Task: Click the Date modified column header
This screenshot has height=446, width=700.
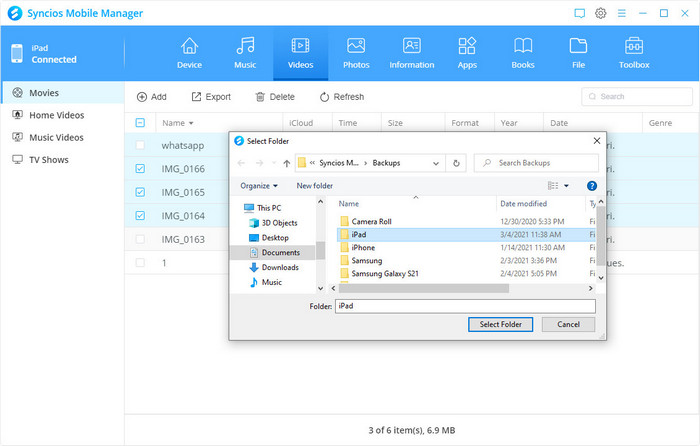Action: coord(523,204)
